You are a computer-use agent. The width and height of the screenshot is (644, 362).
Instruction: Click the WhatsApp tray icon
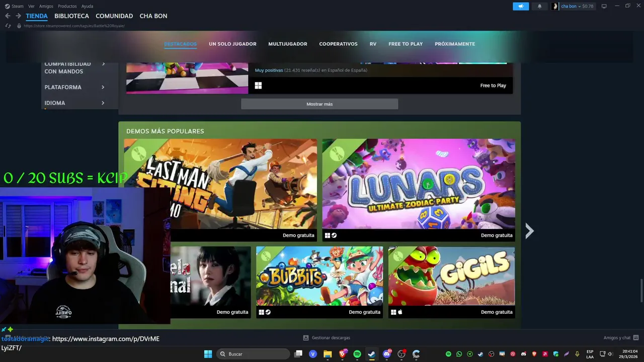459,354
